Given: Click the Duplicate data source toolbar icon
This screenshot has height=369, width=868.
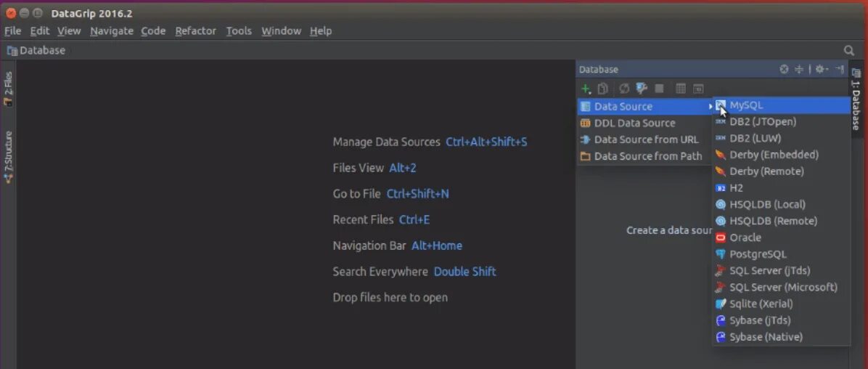Looking at the screenshot, I should point(603,89).
